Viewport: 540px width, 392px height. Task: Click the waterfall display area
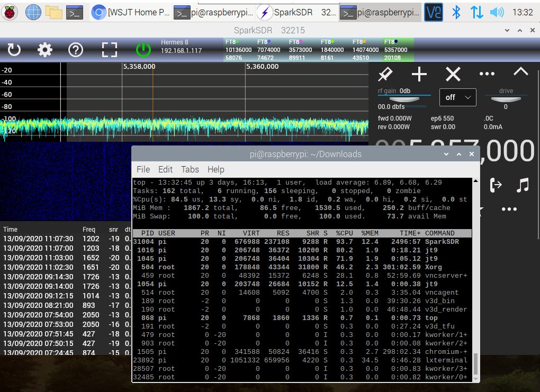(x=66, y=183)
